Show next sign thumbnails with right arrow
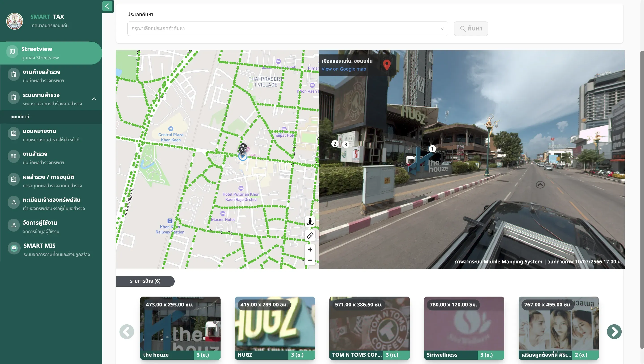 point(614,332)
